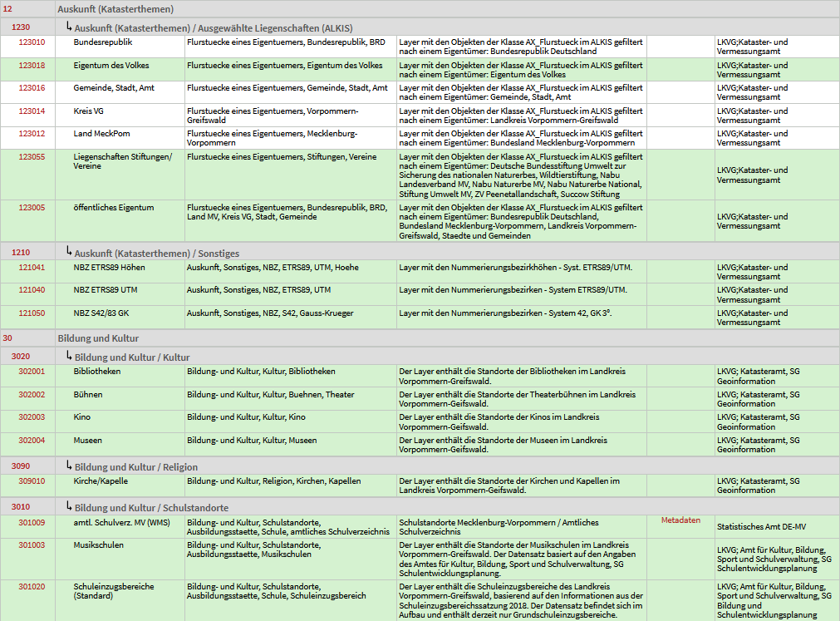The image size is (840, 621).
Task: Open layer ID 309010 Kirche/Kapelle
Action: tap(32, 481)
